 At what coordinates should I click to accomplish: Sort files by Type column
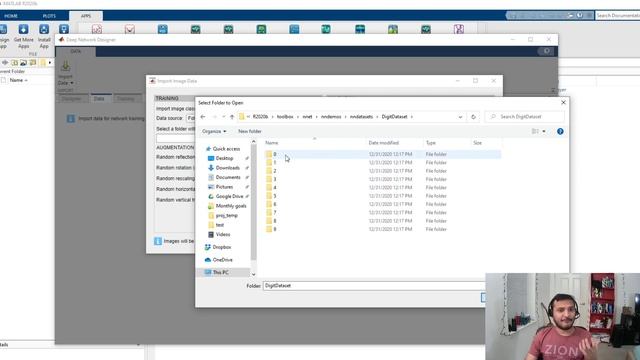[x=431, y=143]
